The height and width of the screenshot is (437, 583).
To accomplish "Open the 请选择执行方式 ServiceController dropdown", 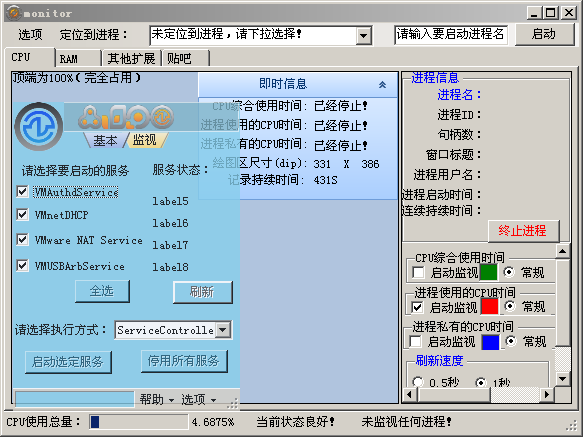I will pyautogui.click(x=223, y=330).
